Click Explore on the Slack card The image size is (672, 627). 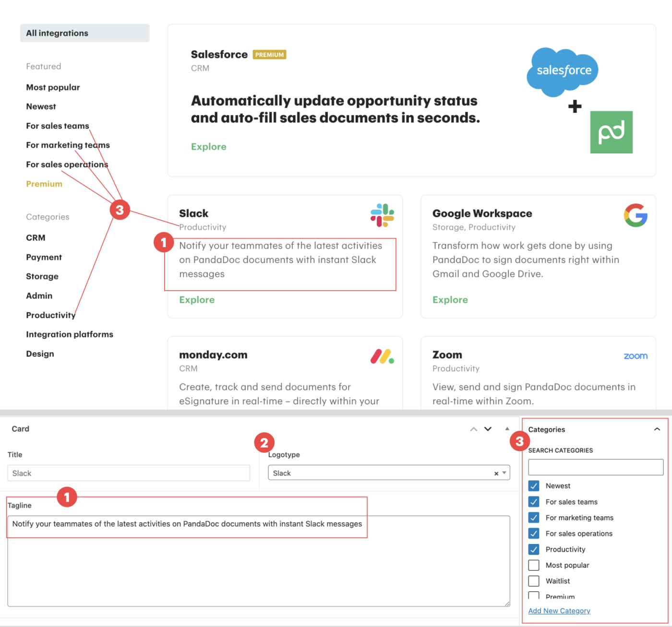[x=197, y=300]
